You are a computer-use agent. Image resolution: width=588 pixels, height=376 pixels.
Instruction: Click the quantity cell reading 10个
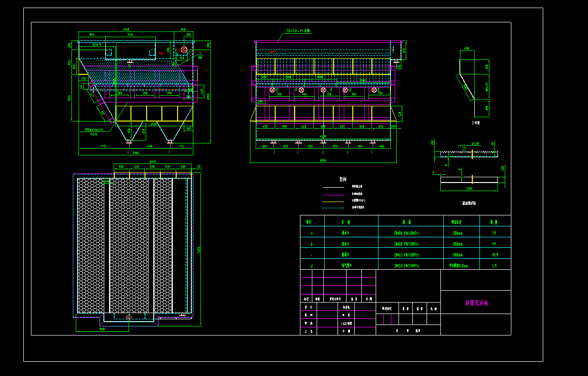click(494, 255)
